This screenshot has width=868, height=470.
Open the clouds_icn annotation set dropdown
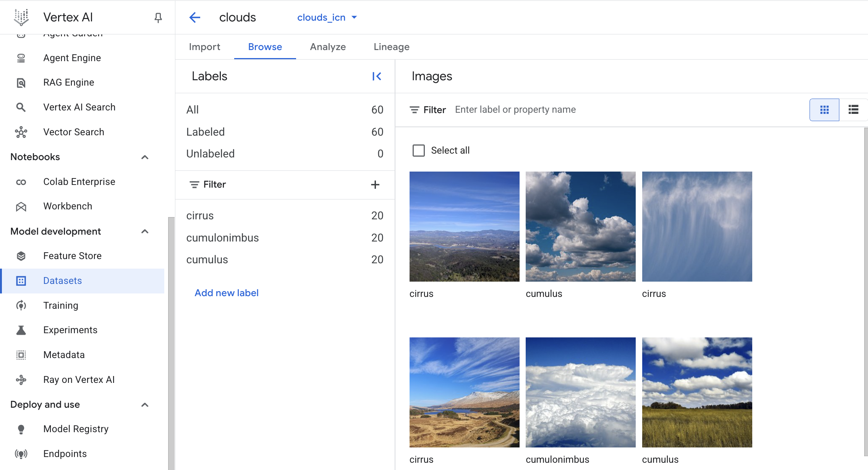tap(327, 18)
